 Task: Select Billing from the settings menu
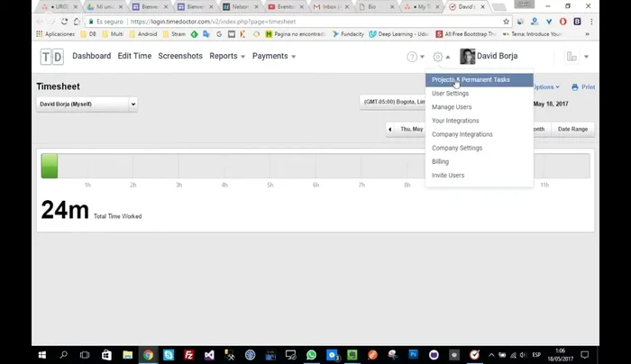coord(480,161)
